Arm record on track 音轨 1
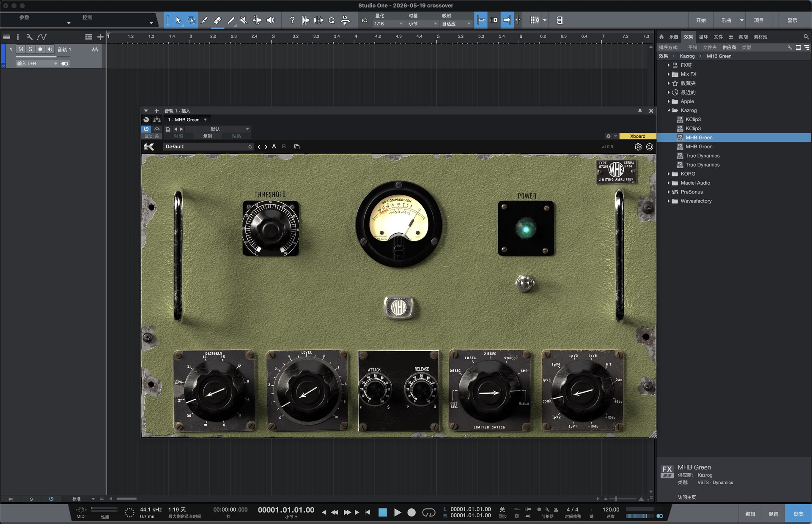 [x=40, y=49]
